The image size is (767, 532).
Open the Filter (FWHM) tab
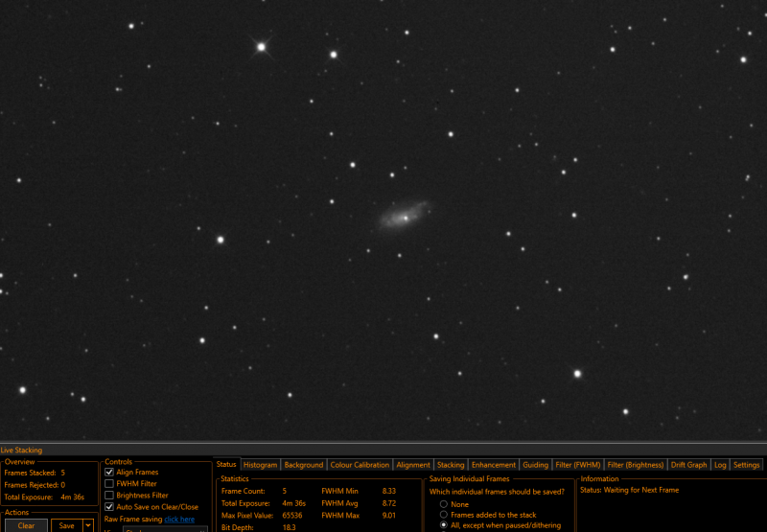pyautogui.click(x=578, y=465)
